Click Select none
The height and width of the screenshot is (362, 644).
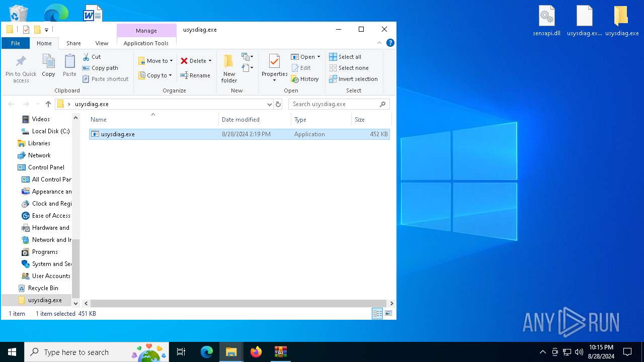click(349, 68)
